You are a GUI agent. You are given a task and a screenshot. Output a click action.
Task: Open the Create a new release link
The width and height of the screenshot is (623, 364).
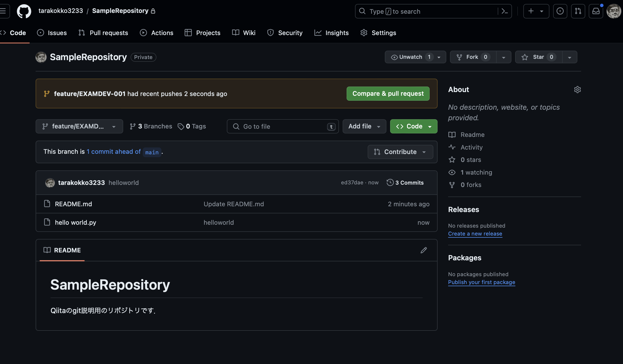click(x=475, y=234)
